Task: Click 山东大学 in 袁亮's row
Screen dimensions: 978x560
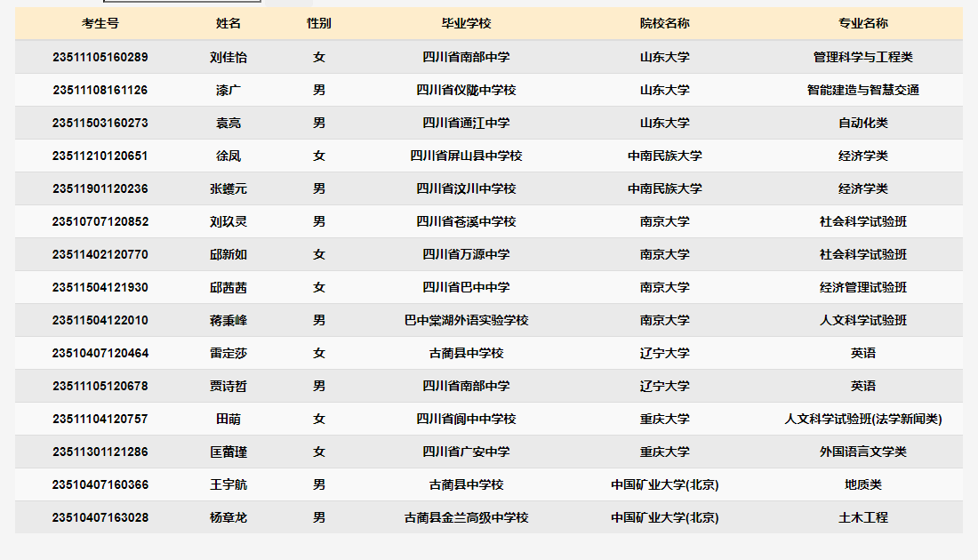Action: pyautogui.click(x=665, y=124)
